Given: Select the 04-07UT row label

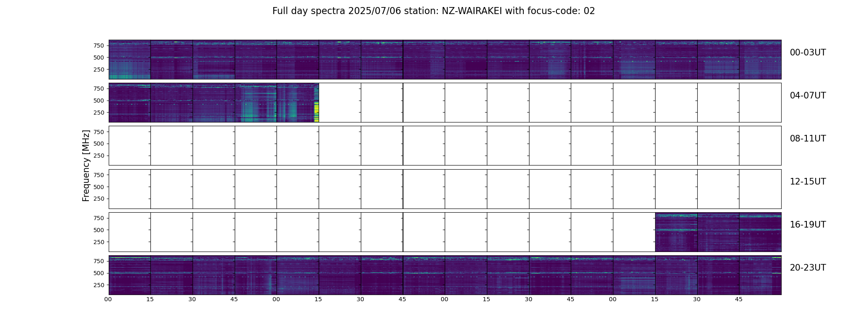Looking at the screenshot, I should [808, 96].
